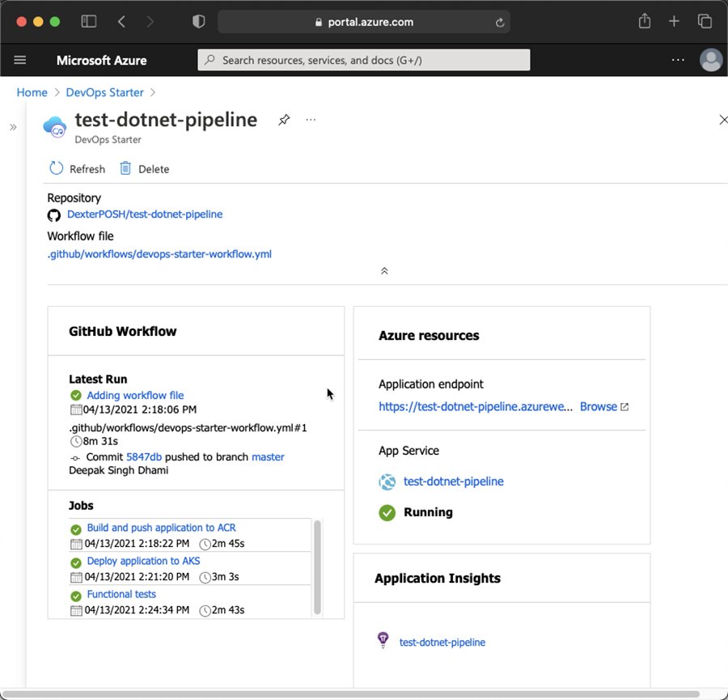This screenshot has height=700, width=728.
Task: Click the Refresh icon button
Action: pyautogui.click(x=57, y=168)
